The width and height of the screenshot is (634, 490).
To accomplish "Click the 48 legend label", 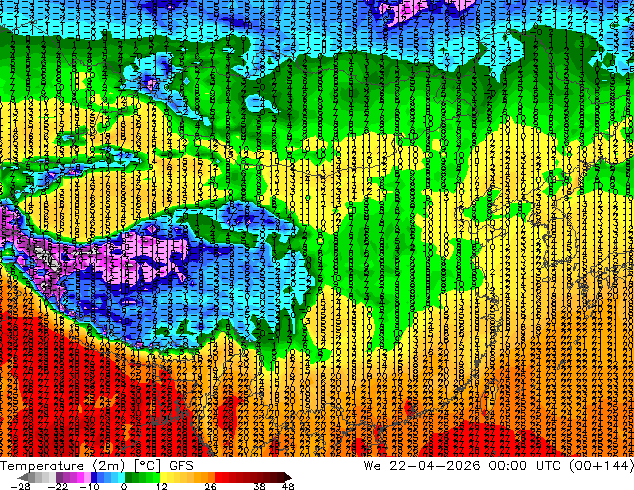I will [x=288, y=486].
